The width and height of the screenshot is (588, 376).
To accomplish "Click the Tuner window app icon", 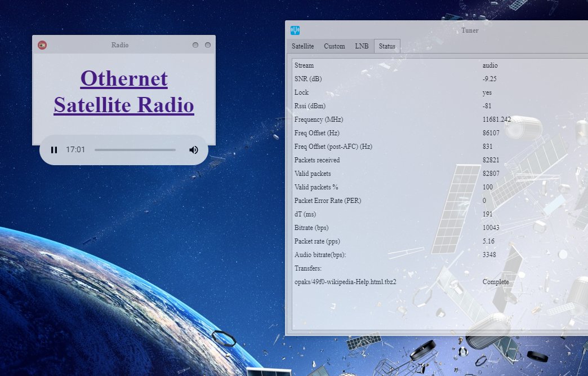I will tap(295, 30).
